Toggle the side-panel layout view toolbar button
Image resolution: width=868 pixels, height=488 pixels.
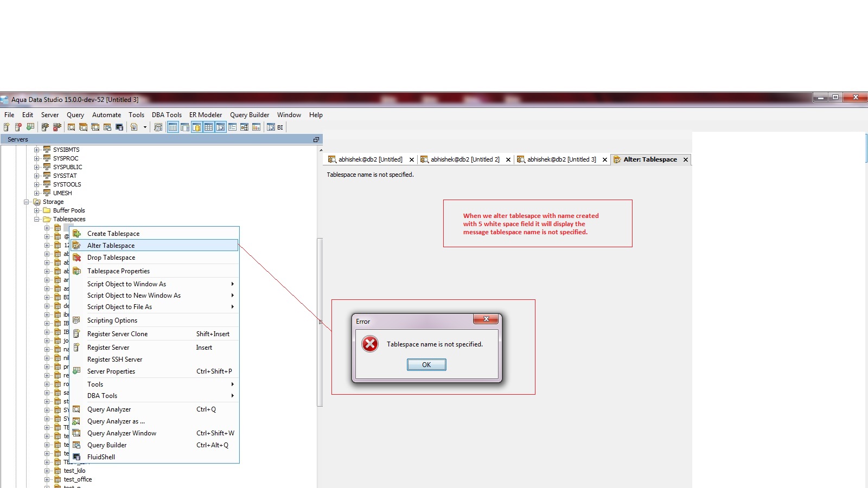pyautogui.click(x=185, y=127)
